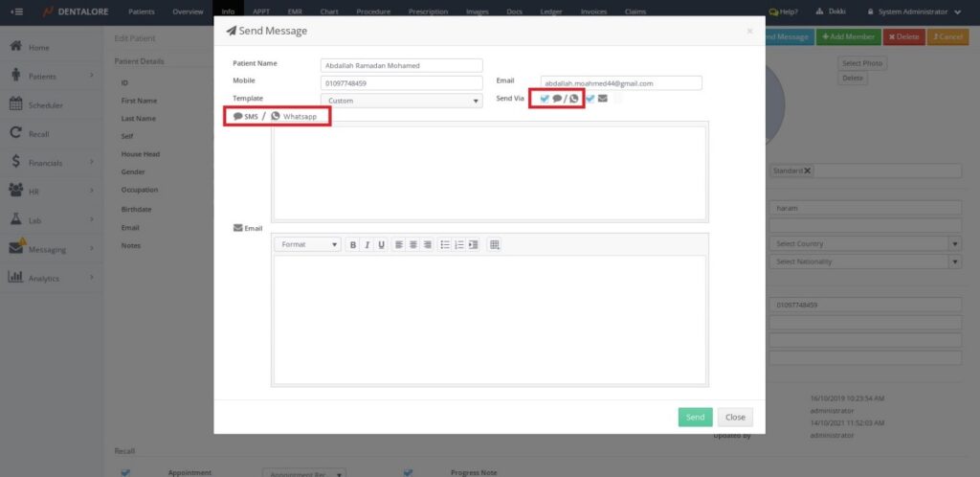The width and height of the screenshot is (980, 477).
Task: Click the Close button in dialog
Action: [735, 418]
